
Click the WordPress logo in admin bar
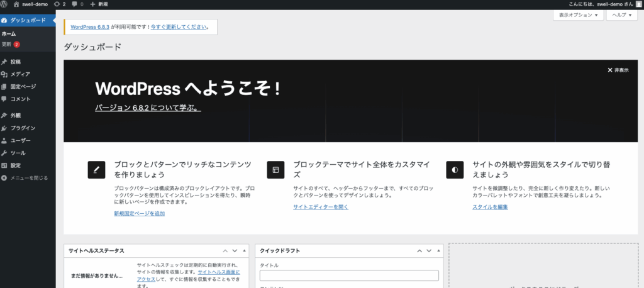(5, 4)
